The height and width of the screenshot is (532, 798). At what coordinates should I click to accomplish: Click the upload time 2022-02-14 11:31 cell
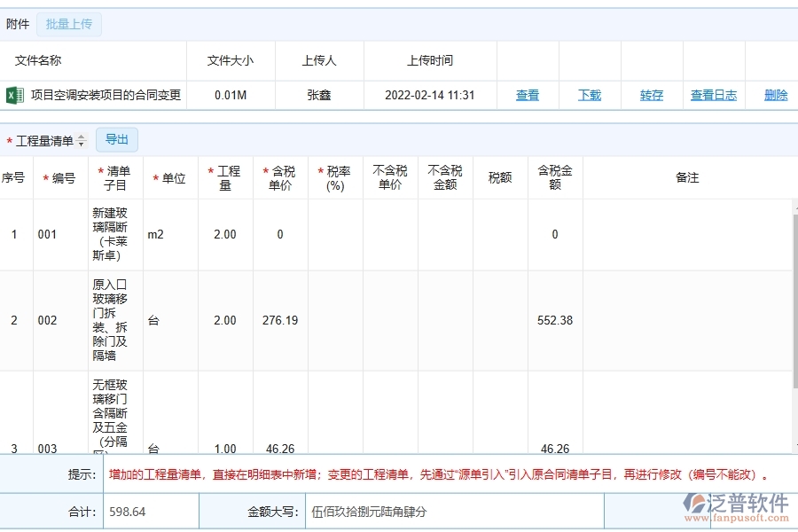(x=429, y=95)
